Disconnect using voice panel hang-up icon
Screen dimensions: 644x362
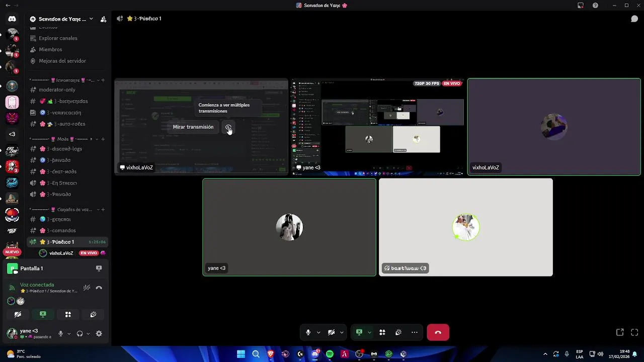pyautogui.click(x=99, y=288)
